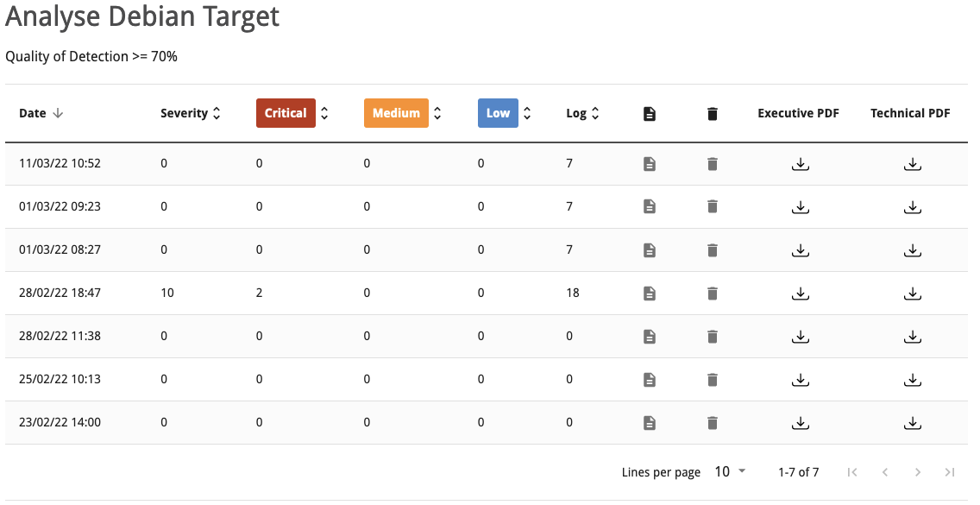
Task: Delete the 28/02/22 18:47 scan entry
Action: pos(712,293)
